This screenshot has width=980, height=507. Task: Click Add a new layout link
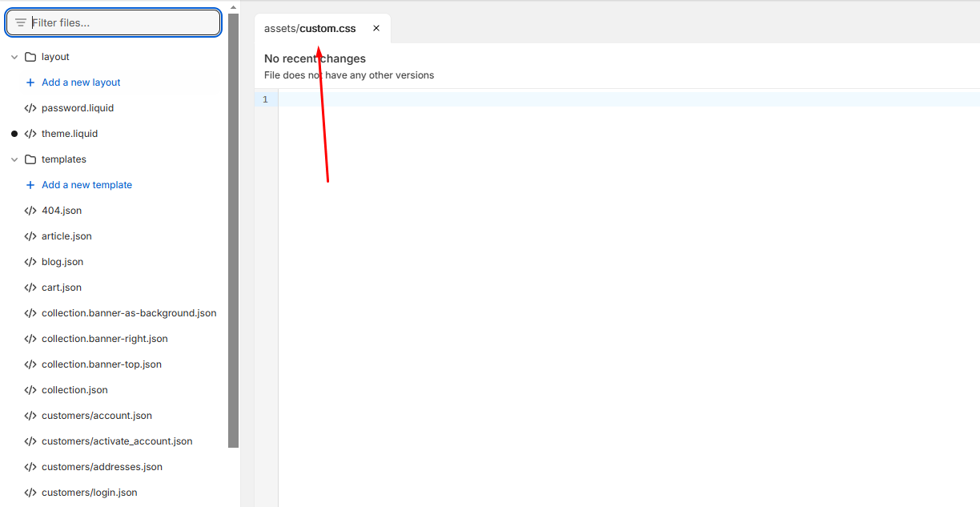[x=81, y=82]
